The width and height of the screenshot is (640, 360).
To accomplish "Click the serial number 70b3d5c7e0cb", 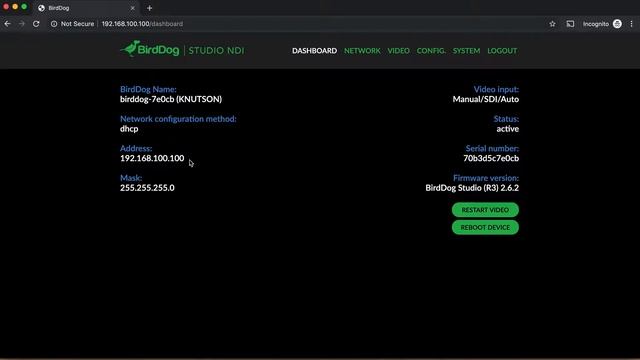I will 491,158.
